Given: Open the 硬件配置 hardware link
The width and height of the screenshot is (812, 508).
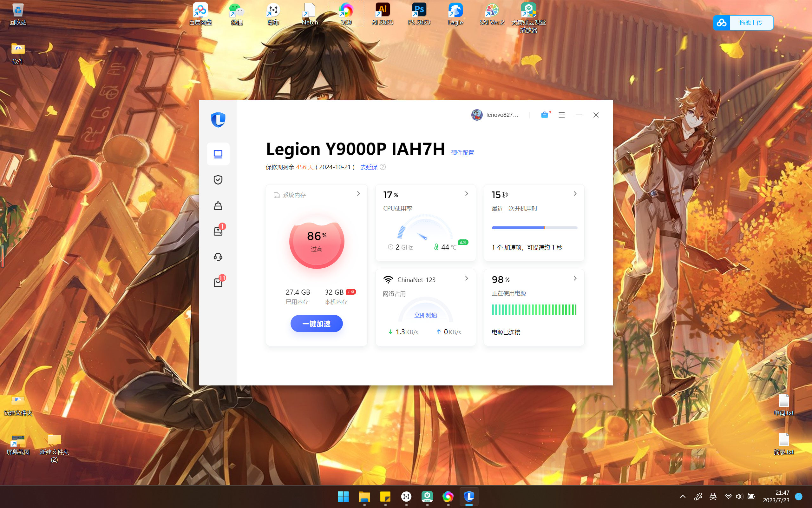Looking at the screenshot, I should point(462,153).
